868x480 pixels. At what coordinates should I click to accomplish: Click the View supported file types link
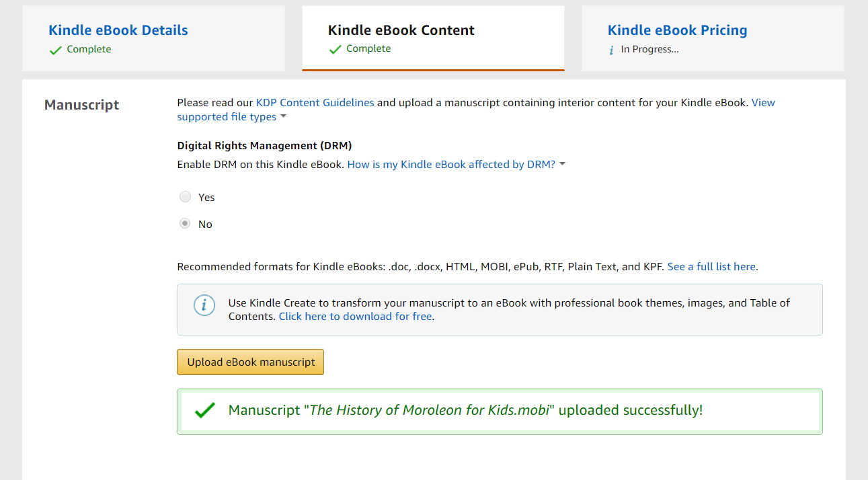pos(227,117)
